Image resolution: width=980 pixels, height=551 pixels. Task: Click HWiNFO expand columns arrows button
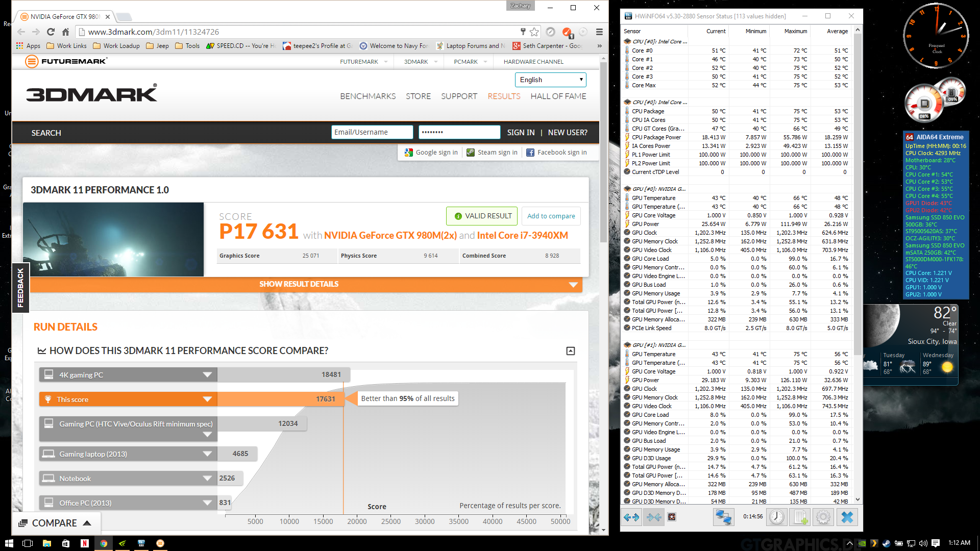pos(631,517)
